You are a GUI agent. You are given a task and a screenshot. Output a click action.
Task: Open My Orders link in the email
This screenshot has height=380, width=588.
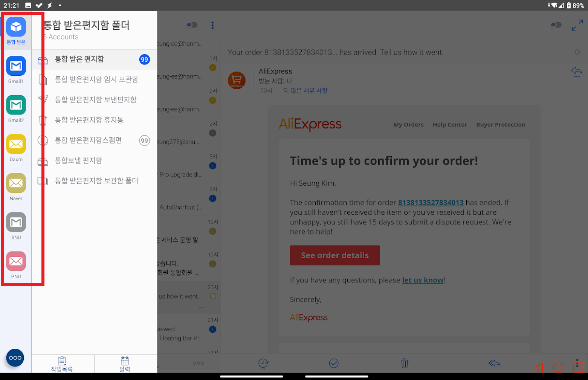coord(408,125)
